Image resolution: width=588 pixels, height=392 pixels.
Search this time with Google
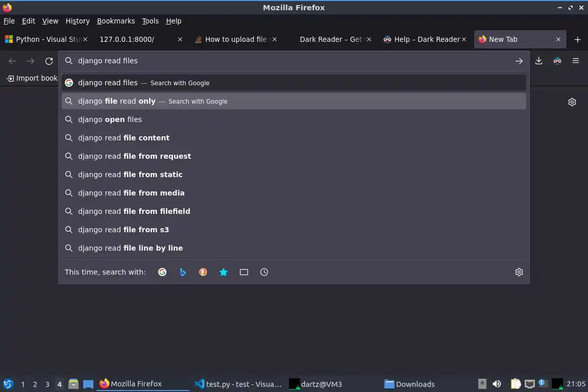pyautogui.click(x=162, y=272)
